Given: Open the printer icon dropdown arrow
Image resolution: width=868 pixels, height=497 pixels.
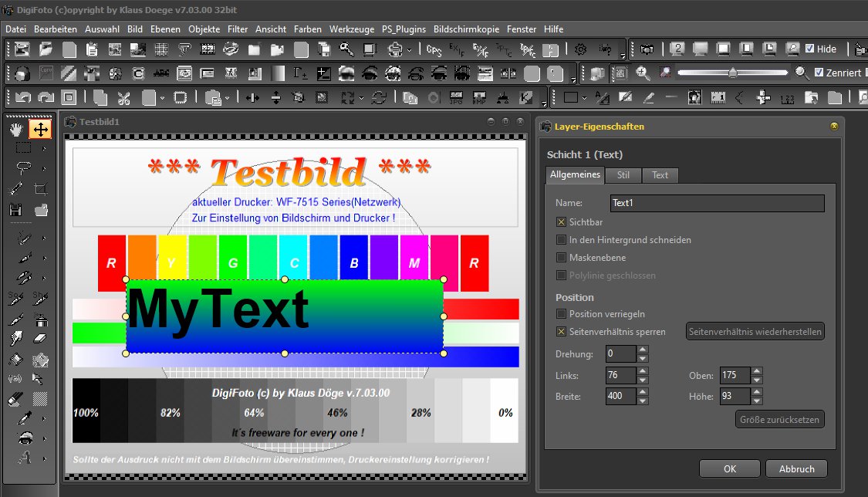Looking at the screenshot, I should coord(410,50).
